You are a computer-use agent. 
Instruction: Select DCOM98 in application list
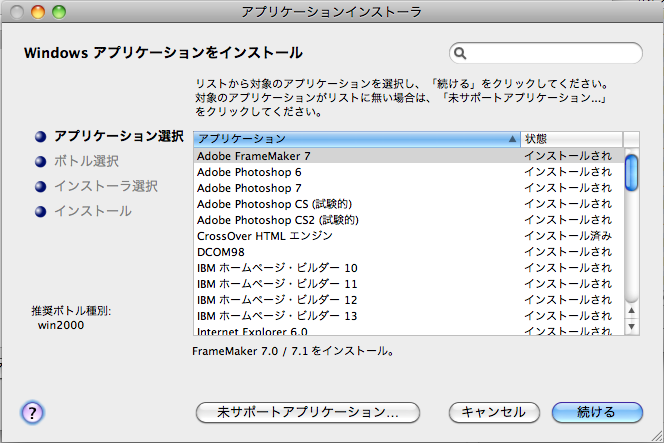click(408, 252)
